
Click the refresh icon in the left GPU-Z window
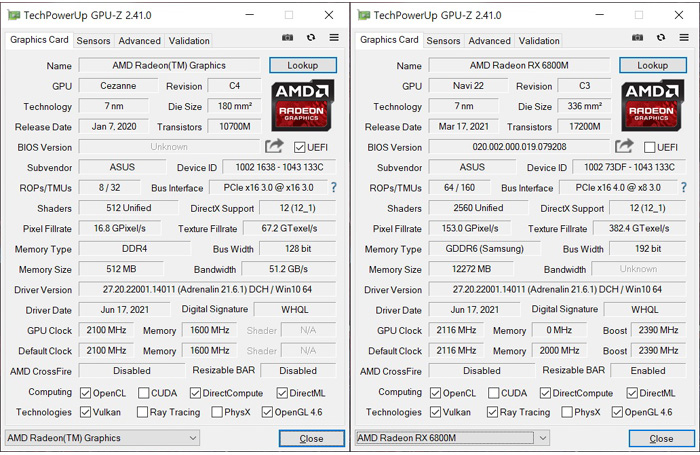311,38
